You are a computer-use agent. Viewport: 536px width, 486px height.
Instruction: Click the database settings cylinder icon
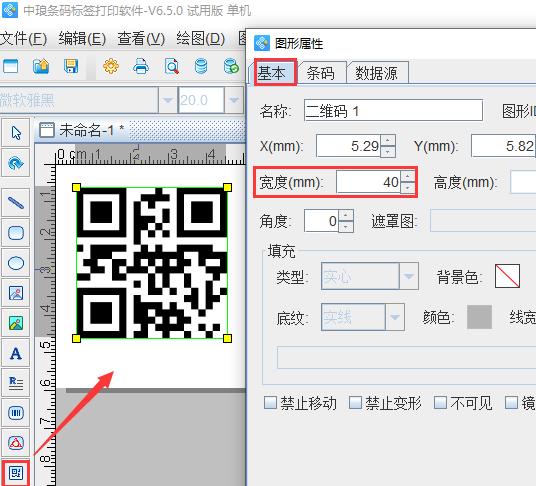click(201, 66)
